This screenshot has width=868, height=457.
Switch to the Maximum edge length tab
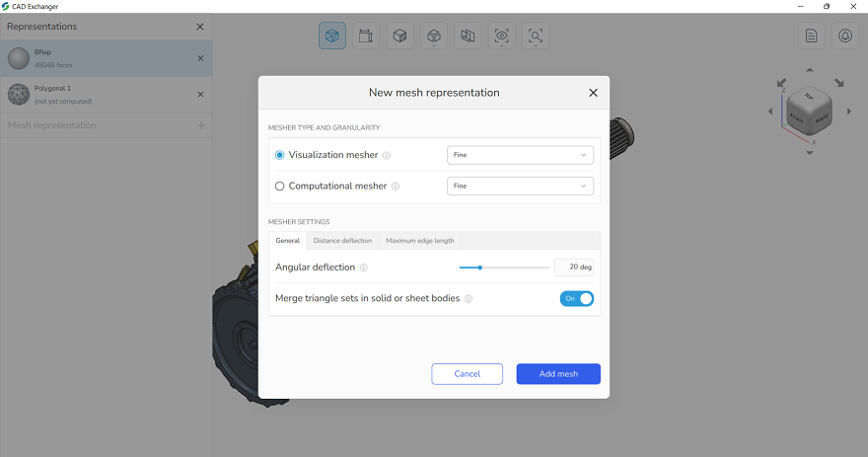420,241
